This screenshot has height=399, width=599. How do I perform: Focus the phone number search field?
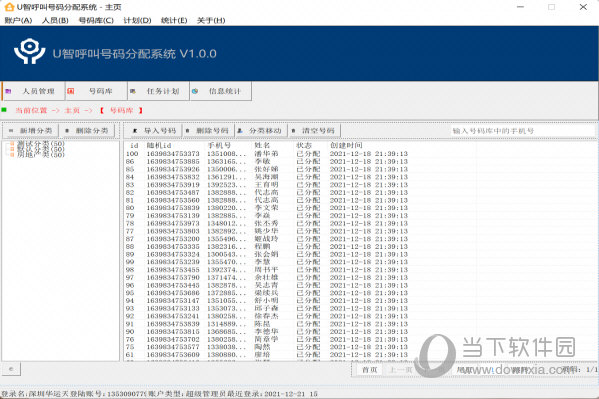[523, 131]
